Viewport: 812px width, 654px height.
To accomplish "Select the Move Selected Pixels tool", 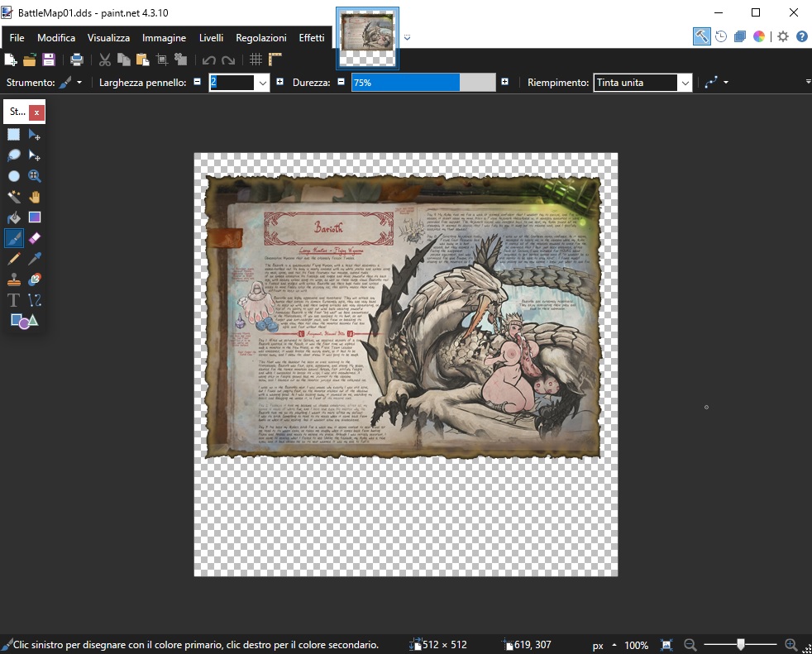I will coord(34,135).
